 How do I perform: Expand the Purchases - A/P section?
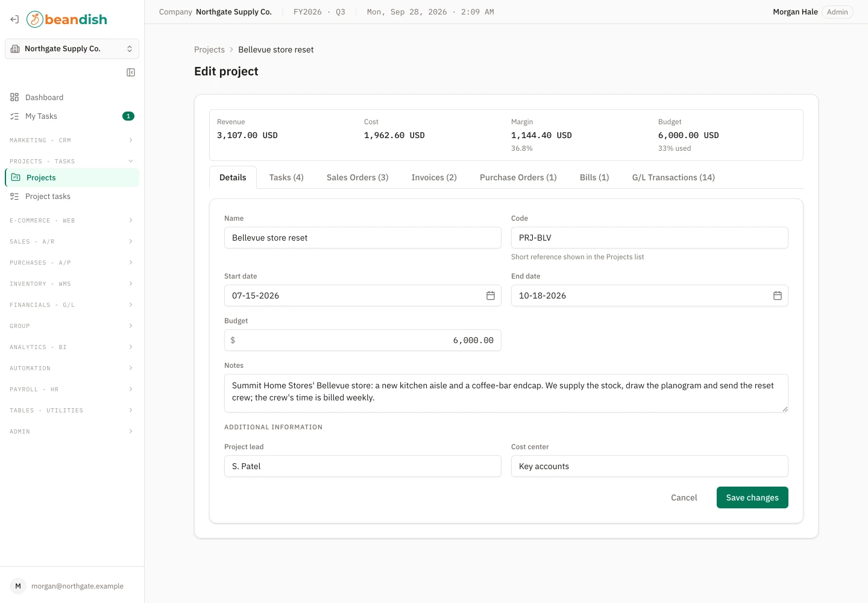pos(72,262)
